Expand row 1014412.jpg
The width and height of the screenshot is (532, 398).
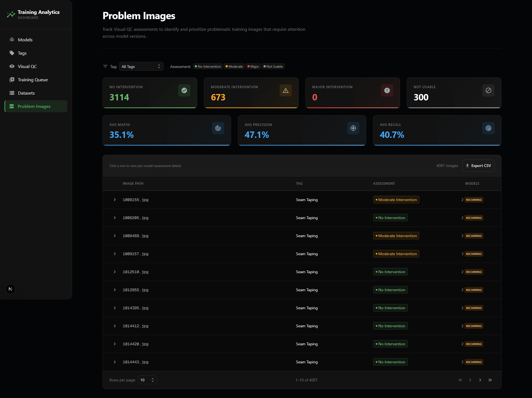(x=115, y=326)
